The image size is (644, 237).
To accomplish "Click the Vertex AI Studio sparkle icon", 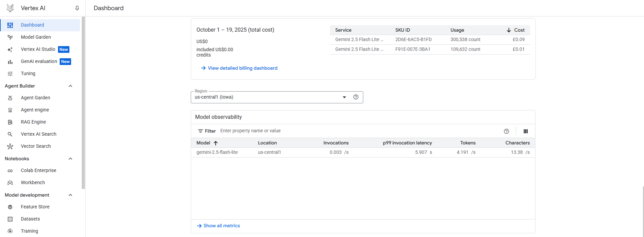I will (x=10, y=49).
